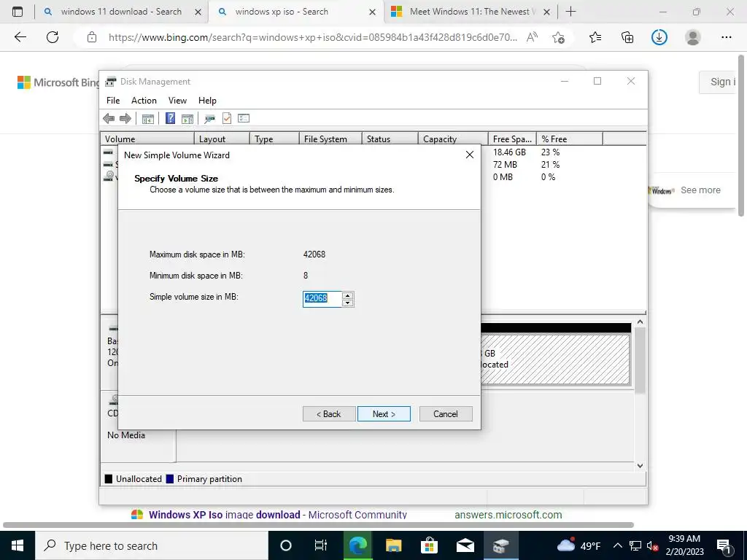Image resolution: width=747 pixels, height=560 pixels.
Task: Click the Read aloud icon in address bar
Action: tap(532, 37)
